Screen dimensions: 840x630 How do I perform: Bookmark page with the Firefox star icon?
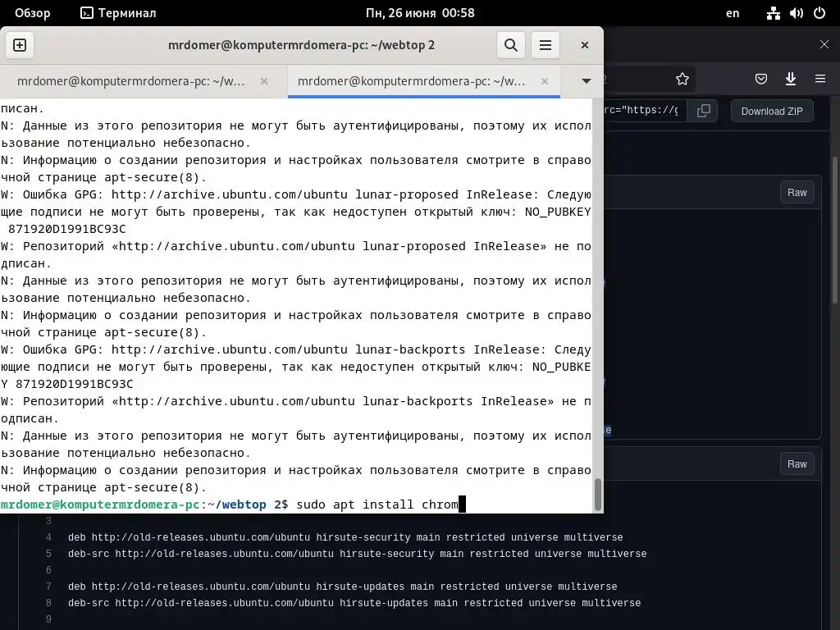point(682,80)
